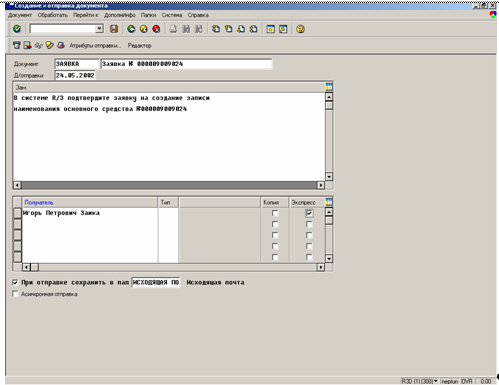Click the Редактор button
This screenshot has width=499, height=385.
(x=139, y=45)
